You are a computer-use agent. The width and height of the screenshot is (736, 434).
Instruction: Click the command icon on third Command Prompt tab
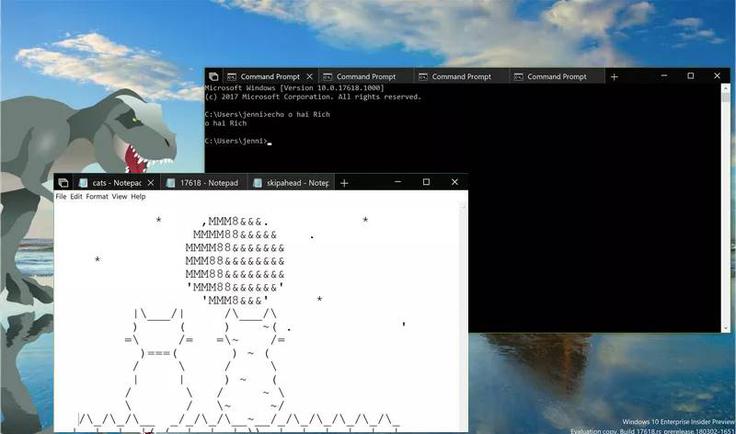click(x=423, y=76)
